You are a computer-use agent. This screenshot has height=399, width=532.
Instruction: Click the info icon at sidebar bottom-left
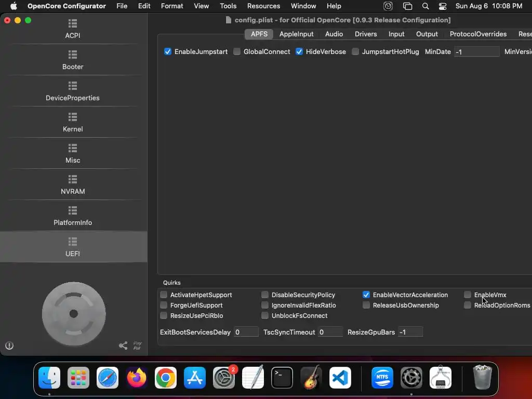(x=9, y=345)
